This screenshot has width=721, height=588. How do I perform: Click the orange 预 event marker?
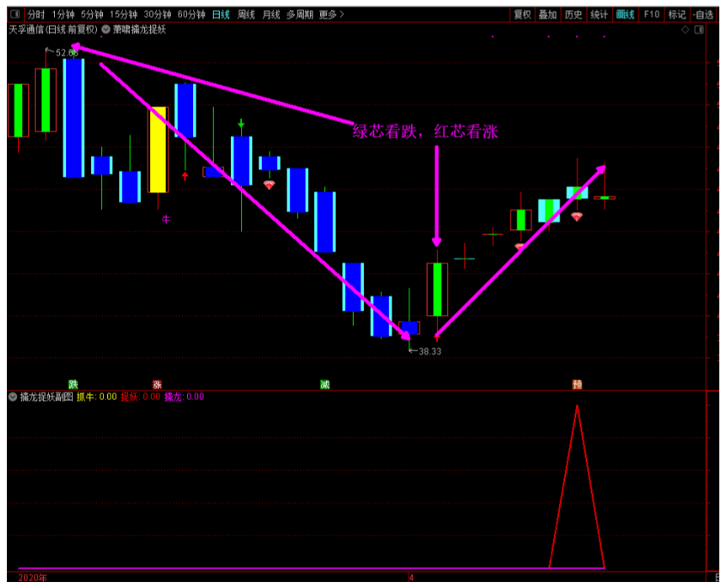pyautogui.click(x=578, y=384)
